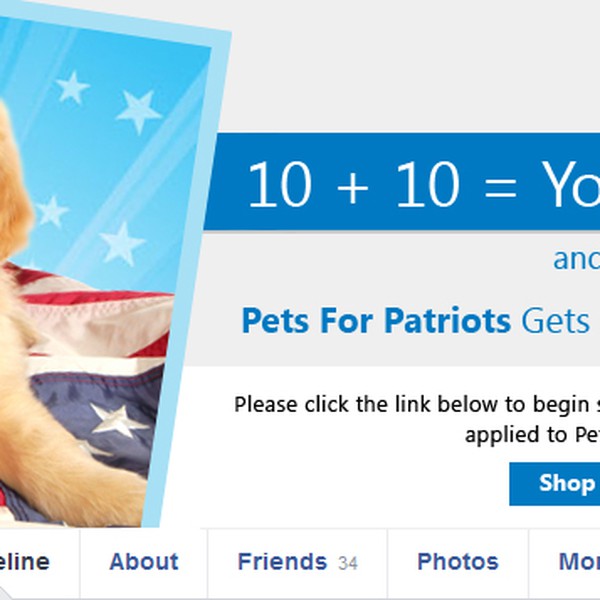Image resolution: width=600 pixels, height=600 pixels.
Task: Click the word "Gets" in the headline
Action: pyautogui.click(x=556, y=320)
